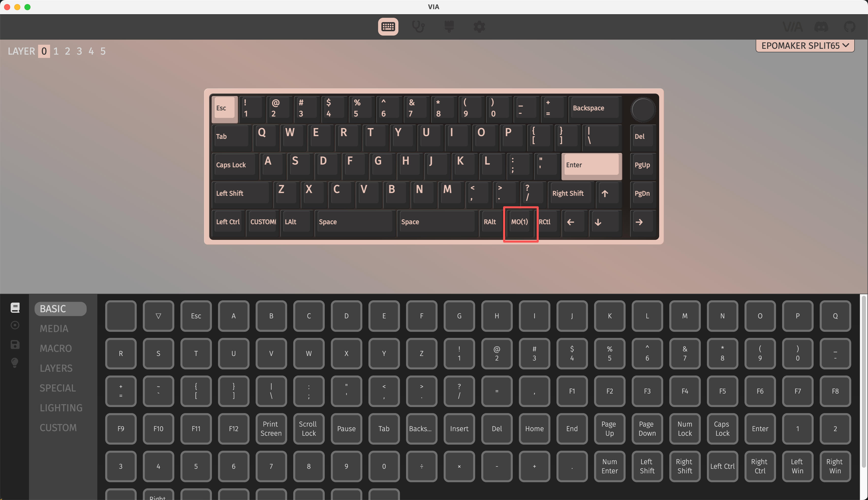Choose the Print Screen keycode
868x500 pixels.
(271, 429)
